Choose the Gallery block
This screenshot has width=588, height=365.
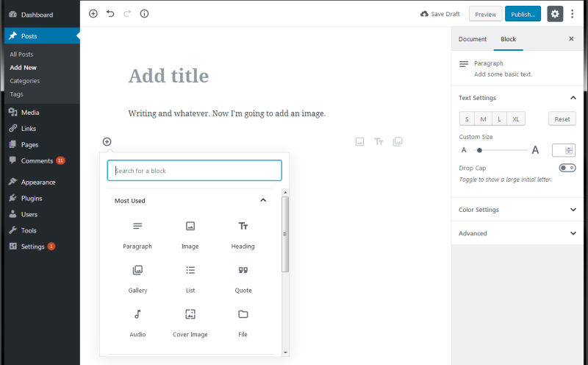[137, 280]
